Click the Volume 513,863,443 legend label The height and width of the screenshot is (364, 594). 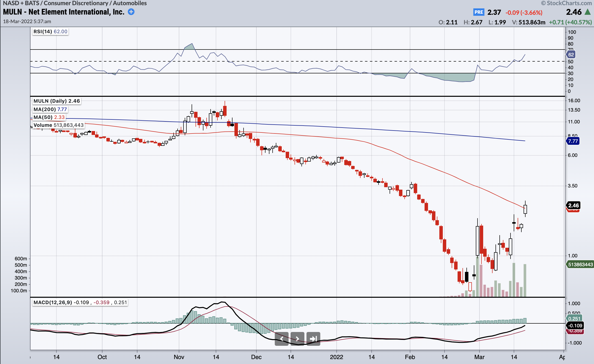pos(59,125)
